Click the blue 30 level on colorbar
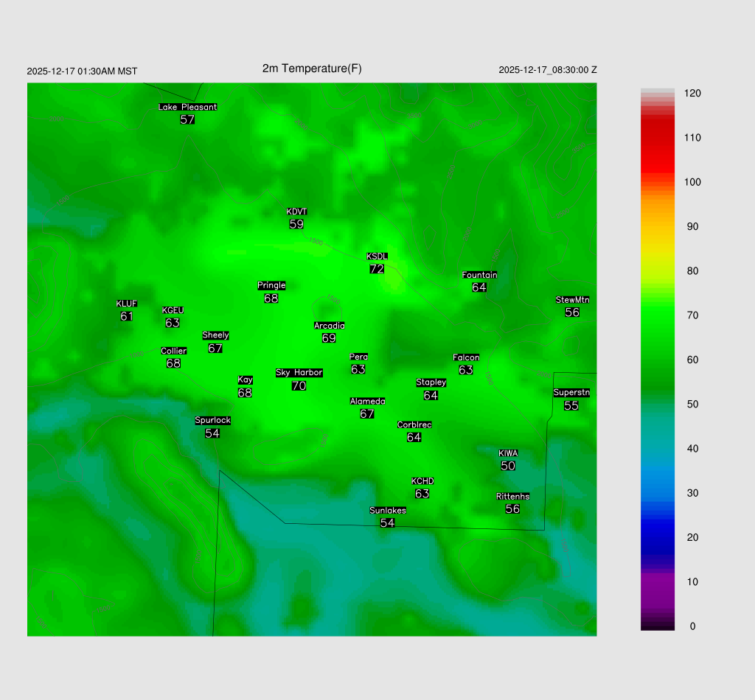 click(658, 493)
